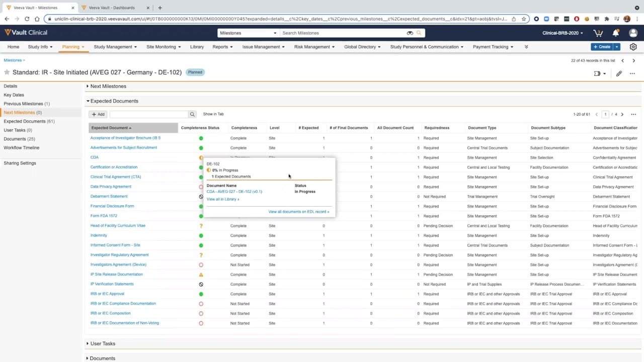Click View all documents on EDL record link
Viewport: 644px width, 362px height.
tap(299, 212)
